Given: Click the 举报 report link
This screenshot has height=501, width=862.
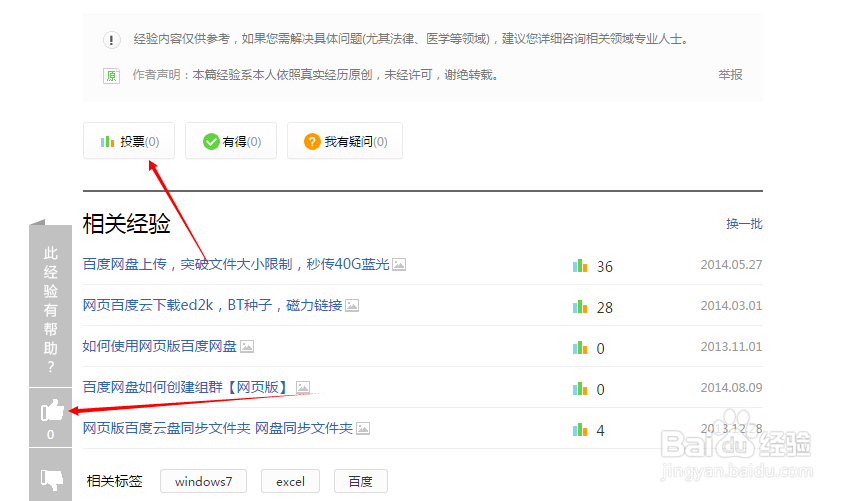Looking at the screenshot, I should point(730,75).
